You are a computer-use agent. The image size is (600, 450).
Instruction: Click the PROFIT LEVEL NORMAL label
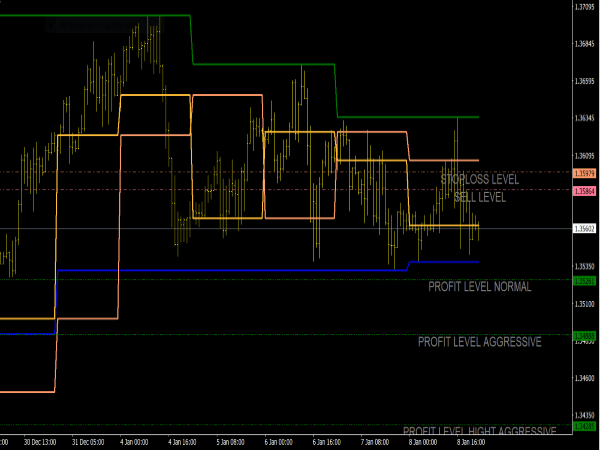480,287
